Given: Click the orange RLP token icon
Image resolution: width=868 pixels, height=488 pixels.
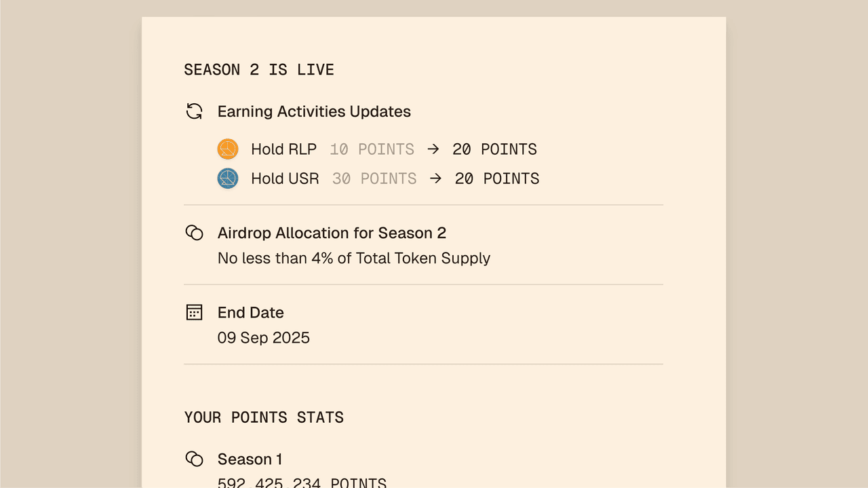Looking at the screenshot, I should [228, 149].
